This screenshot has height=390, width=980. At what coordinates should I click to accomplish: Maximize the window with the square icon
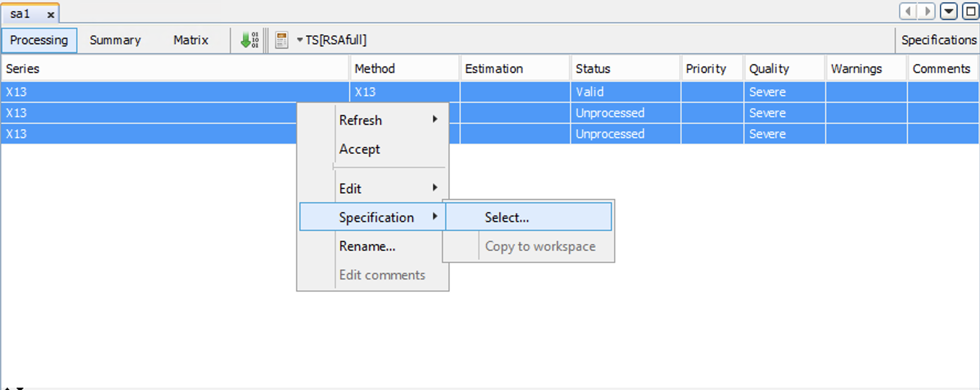[970, 11]
